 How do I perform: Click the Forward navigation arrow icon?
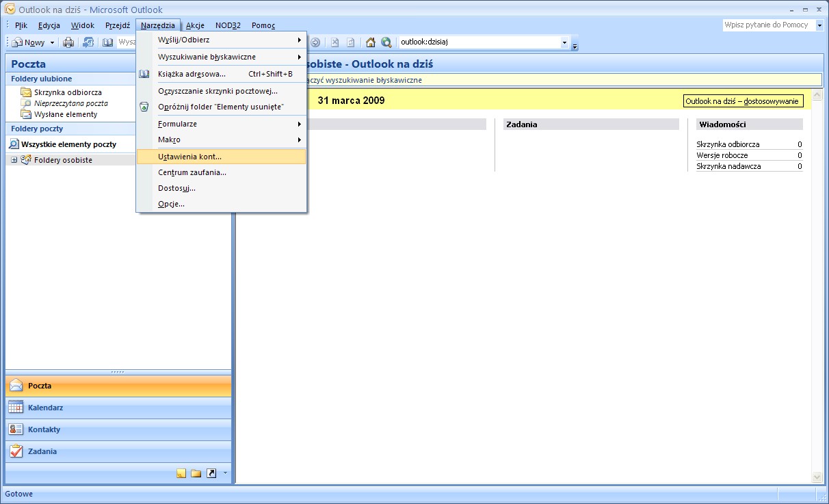pos(315,42)
